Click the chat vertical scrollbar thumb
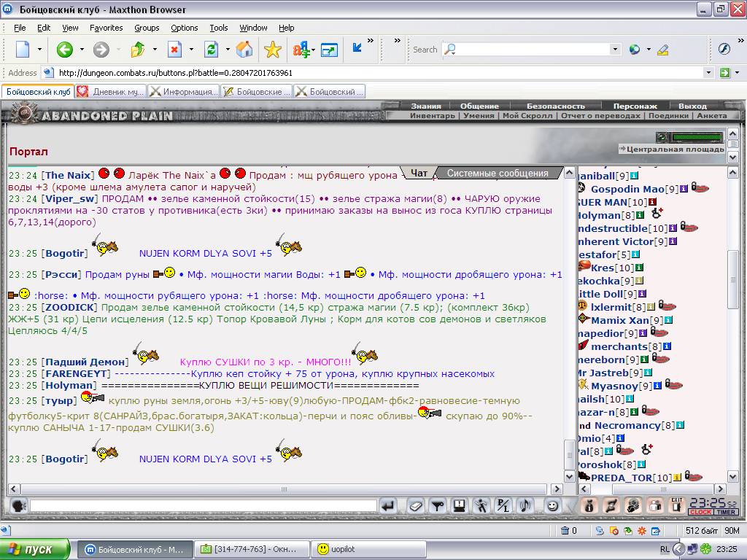This screenshot has height=560, width=747. click(569, 455)
